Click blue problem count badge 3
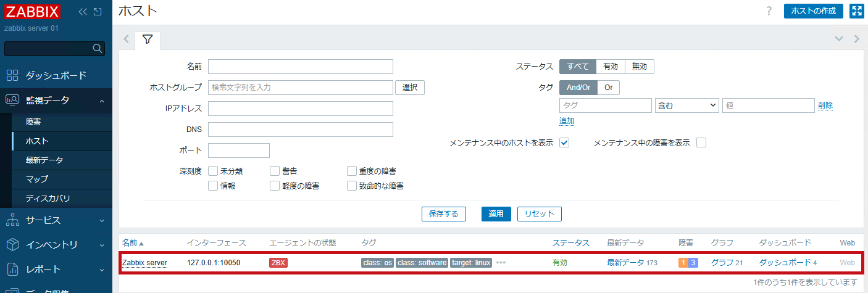Image resolution: width=868 pixels, height=293 pixels. (x=693, y=263)
